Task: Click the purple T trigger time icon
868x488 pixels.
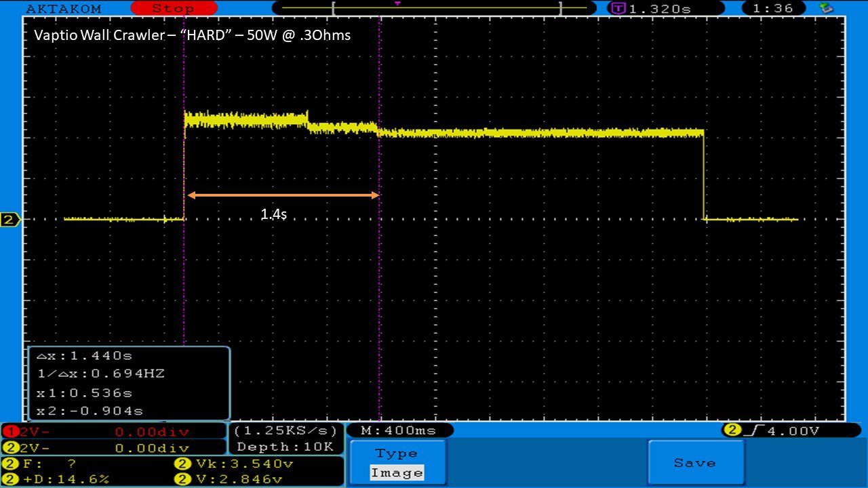Action: (x=618, y=8)
